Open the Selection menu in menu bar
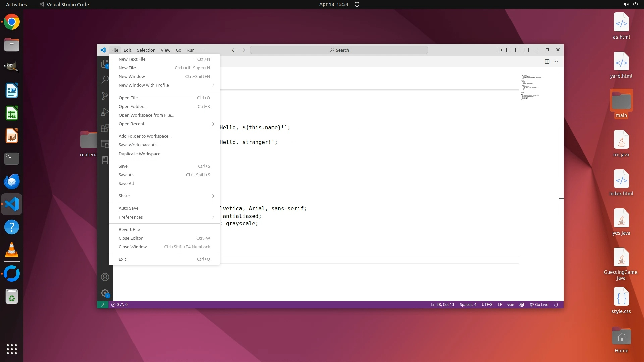Image resolution: width=644 pixels, height=362 pixels. pos(146,50)
